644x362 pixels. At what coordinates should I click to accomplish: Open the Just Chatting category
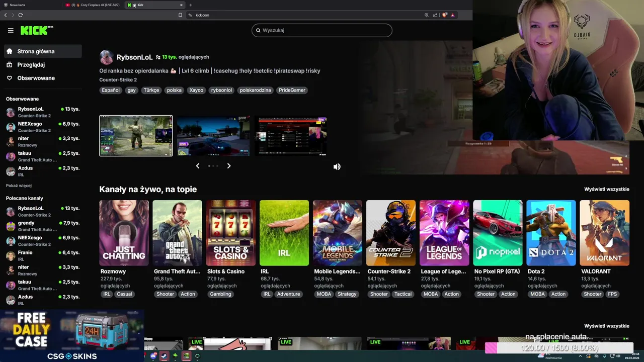point(124,233)
